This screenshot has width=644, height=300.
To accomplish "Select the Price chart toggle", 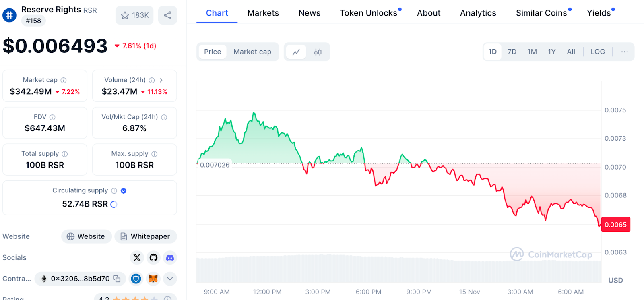I will pos(213,52).
